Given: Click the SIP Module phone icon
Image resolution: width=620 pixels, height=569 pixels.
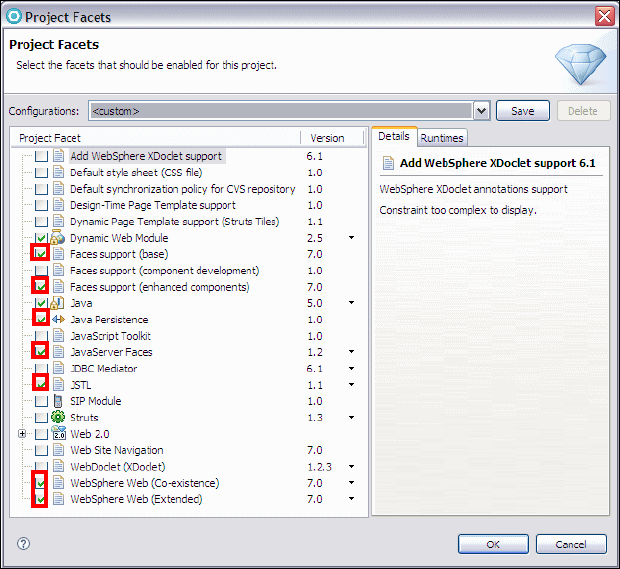Looking at the screenshot, I should [58, 401].
